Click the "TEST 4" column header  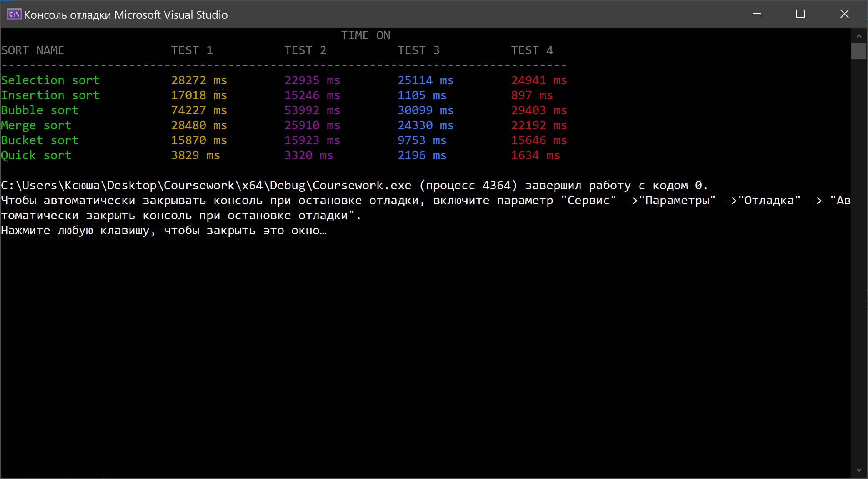tap(532, 50)
